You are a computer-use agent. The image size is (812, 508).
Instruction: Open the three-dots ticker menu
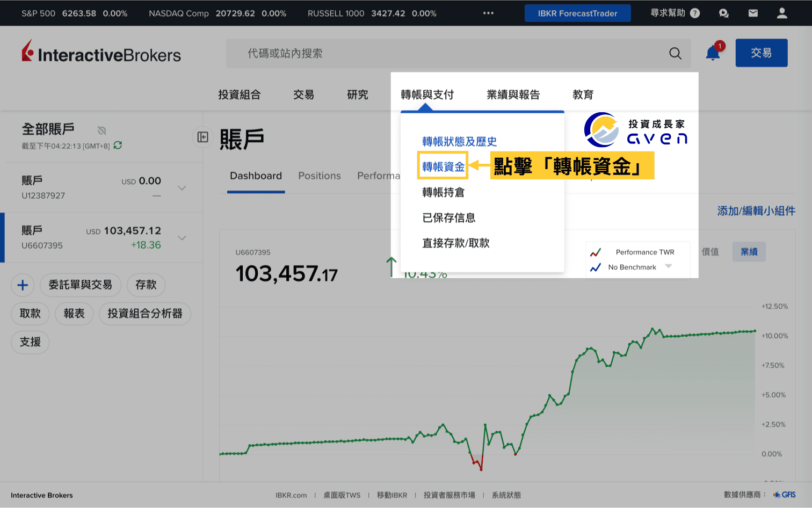(488, 13)
